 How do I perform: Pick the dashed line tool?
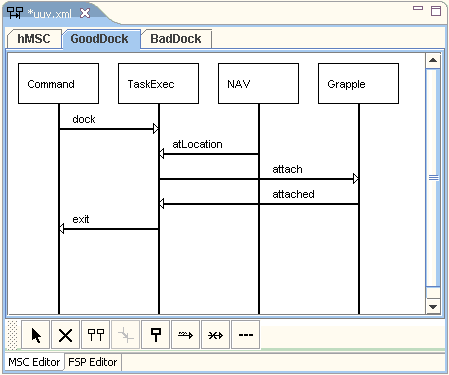click(x=245, y=335)
